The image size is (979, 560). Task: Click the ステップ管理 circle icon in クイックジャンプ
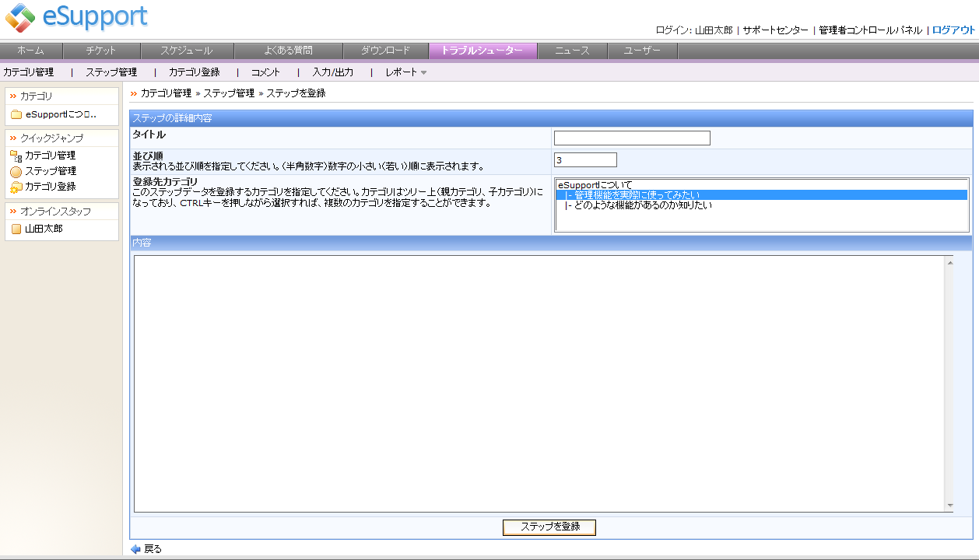tap(14, 170)
